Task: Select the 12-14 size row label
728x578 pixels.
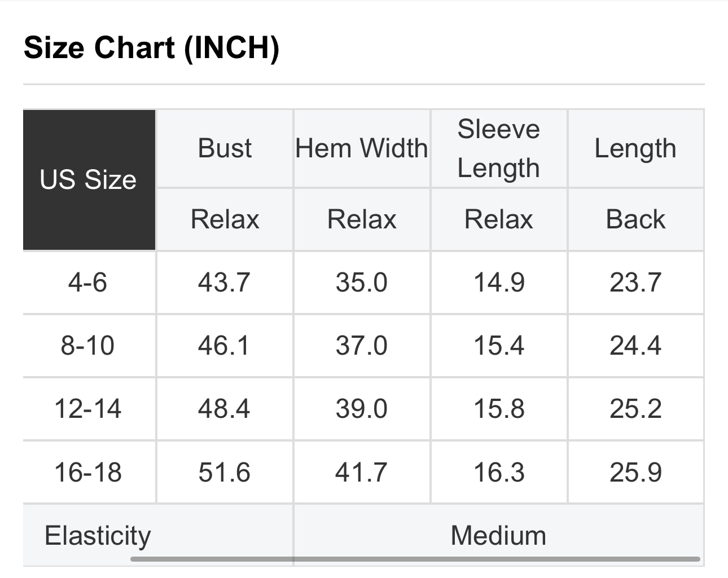Action: (88, 409)
